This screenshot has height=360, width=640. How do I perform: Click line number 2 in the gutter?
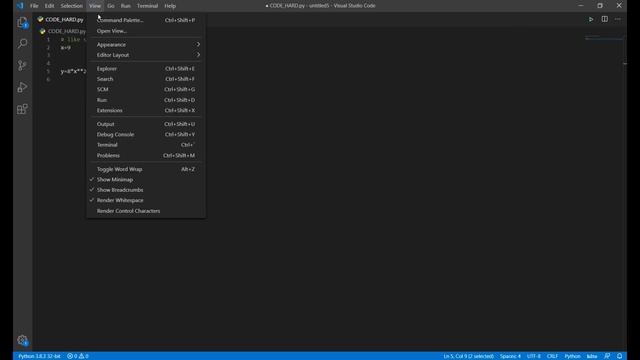pos(48,47)
